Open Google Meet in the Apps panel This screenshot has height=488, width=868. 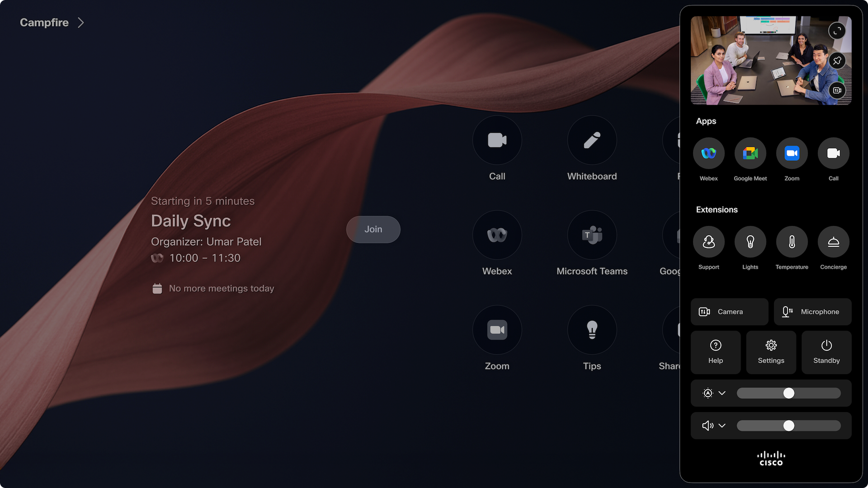[750, 153]
